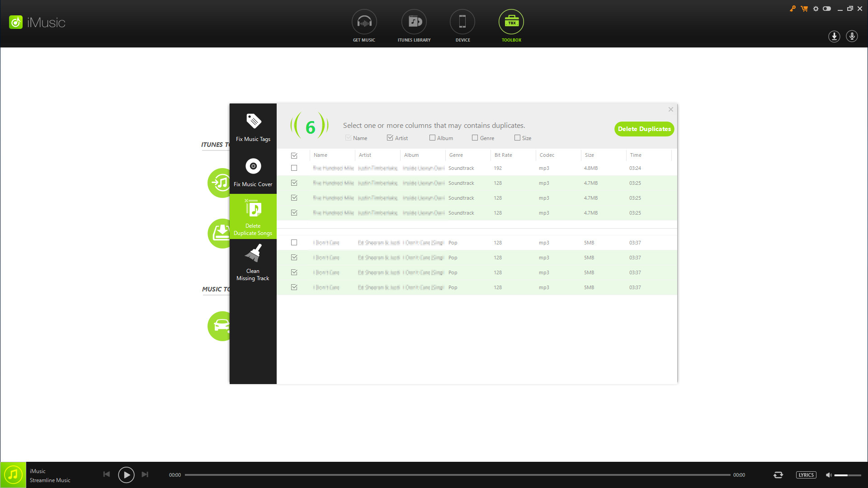Switch to the Device tab
Image resolution: width=868 pixels, height=488 pixels.
(x=462, y=26)
